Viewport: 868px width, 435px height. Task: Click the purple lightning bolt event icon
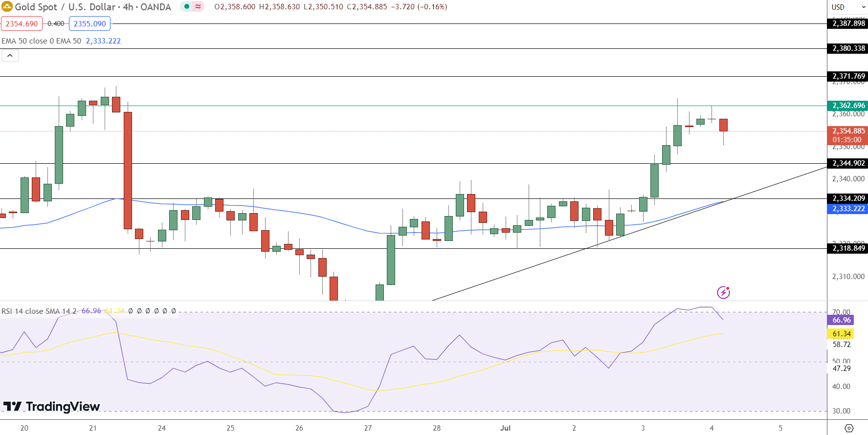723,292
